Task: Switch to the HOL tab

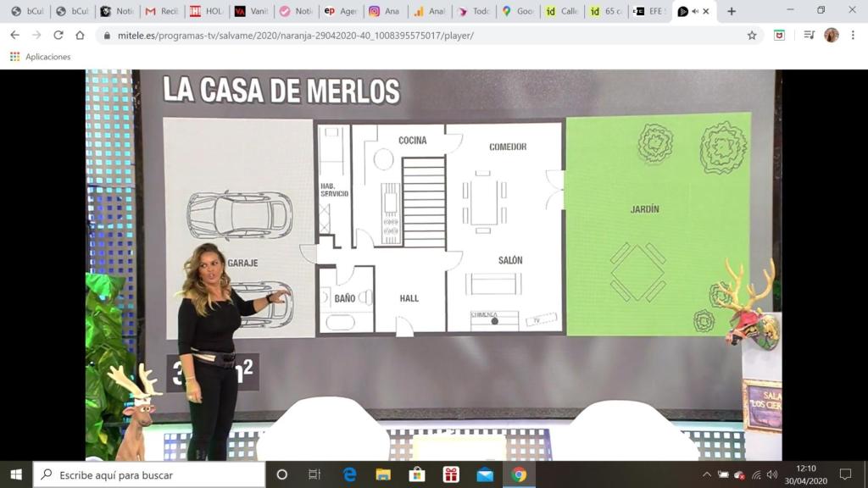Action: click(207, 11)
